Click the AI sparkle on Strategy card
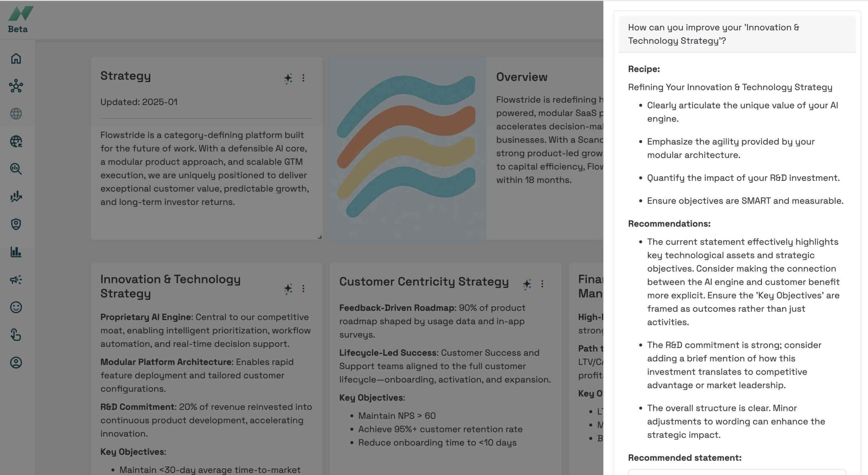The image size is (868, 475). click(x=288, y=78)
